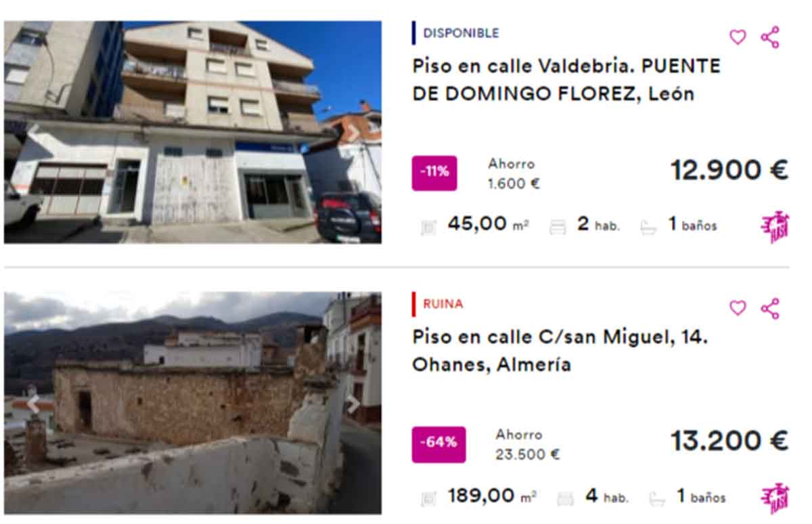Share the Ohanes, Almería listing
The width and height of the screenshot is (812, 524).
click(770, 308)
